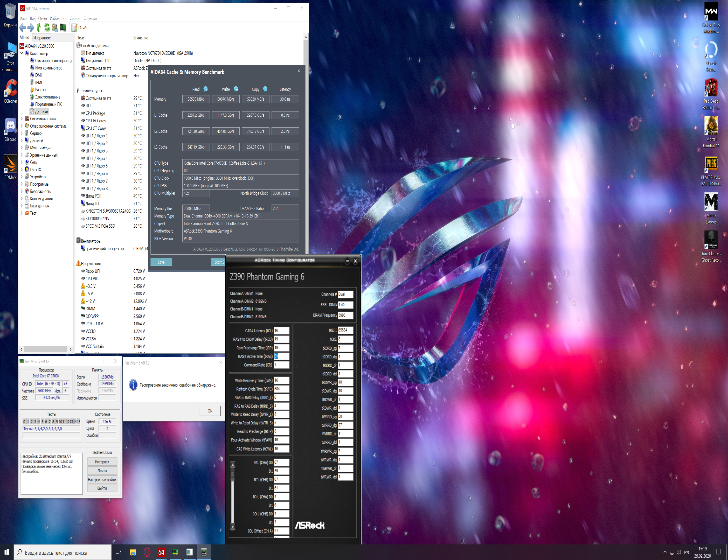Click the green up-level arrow icon
The image size is (728, 560).
coord(39,28)
